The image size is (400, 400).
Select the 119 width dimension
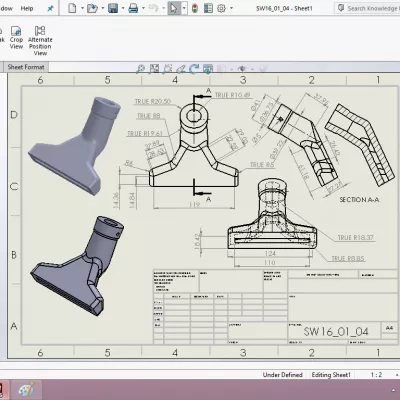click(x=194, y=204)
